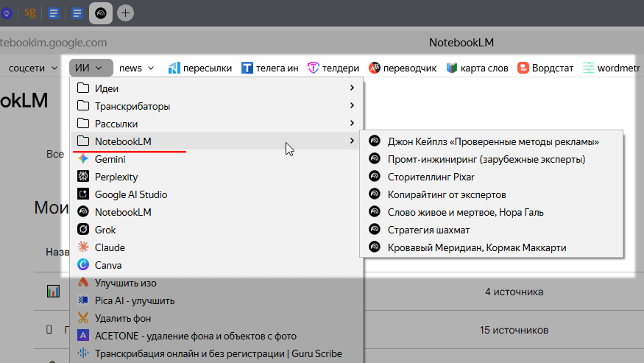
Task: Collapse the ИИ bookmarks folder menu
Action: [91, 68]
